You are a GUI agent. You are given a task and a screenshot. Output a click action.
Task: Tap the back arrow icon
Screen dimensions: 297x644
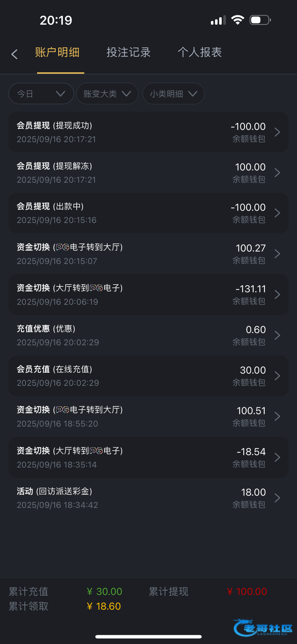pos(14,54)
